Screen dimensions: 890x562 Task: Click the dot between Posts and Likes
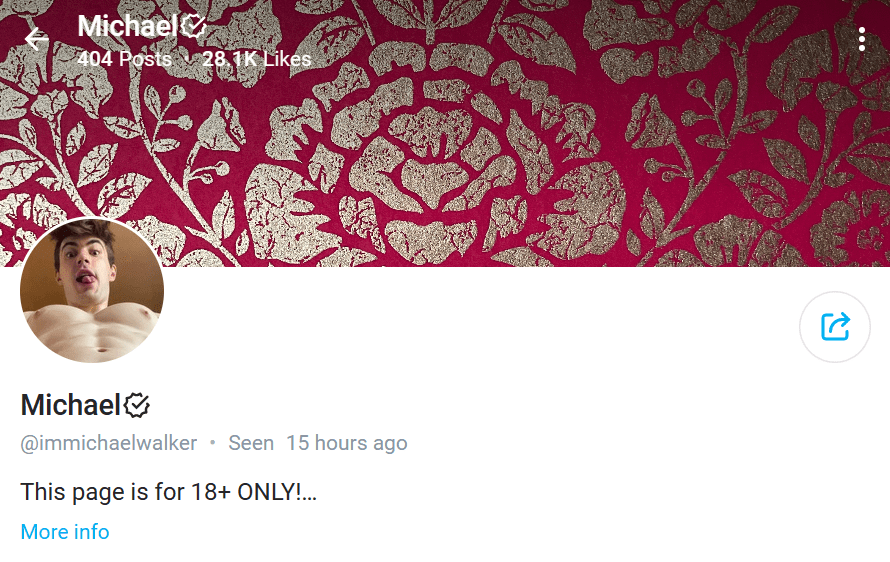pos(187,58)
